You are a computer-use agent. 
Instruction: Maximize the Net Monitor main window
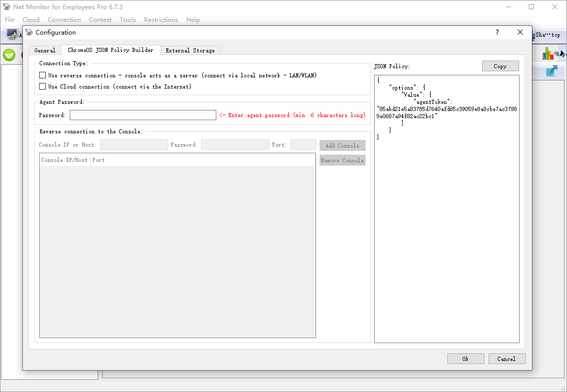531,7
